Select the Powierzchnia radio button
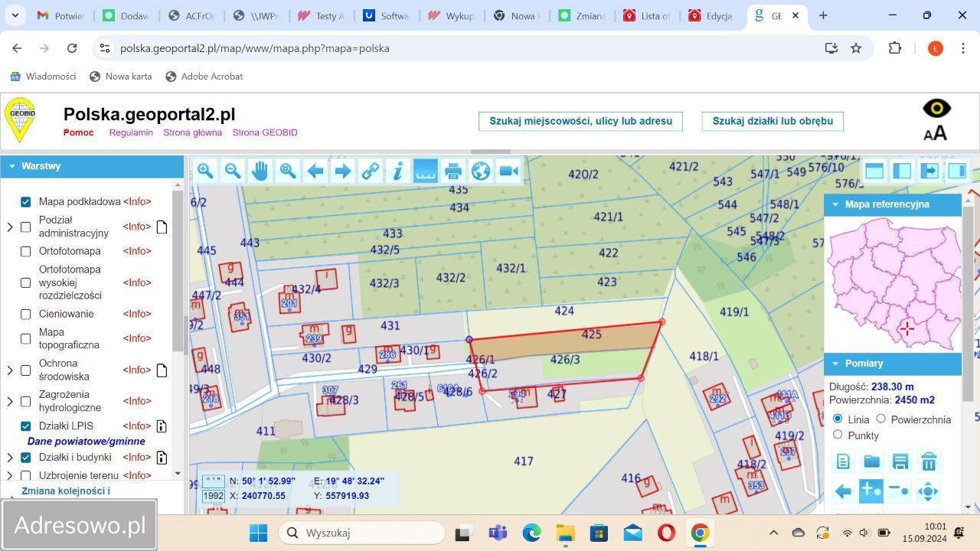 [x=880, y=419]
